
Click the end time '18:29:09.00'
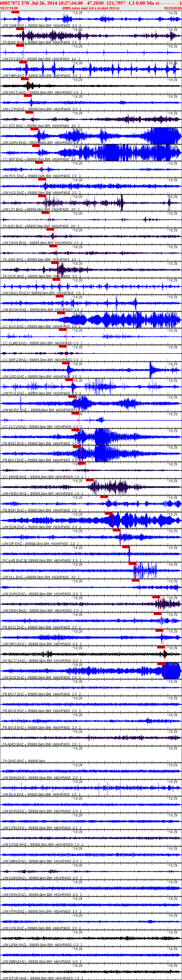[x=173, y=8]
